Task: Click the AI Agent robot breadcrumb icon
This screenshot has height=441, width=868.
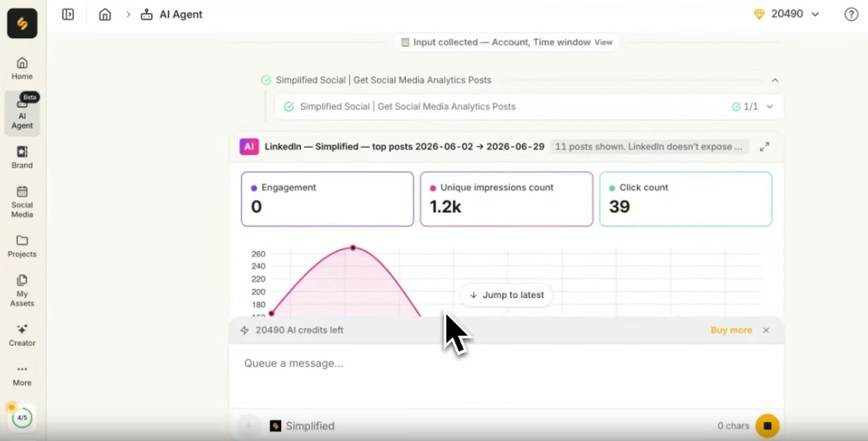Action: pyautogui.click(x=146, y=15)
